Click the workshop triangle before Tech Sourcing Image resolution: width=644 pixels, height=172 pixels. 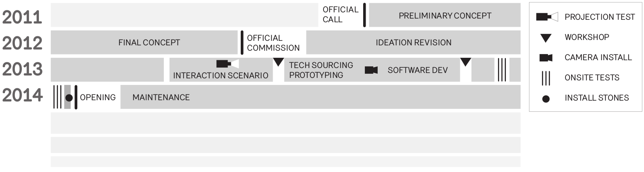coord(278,62)
